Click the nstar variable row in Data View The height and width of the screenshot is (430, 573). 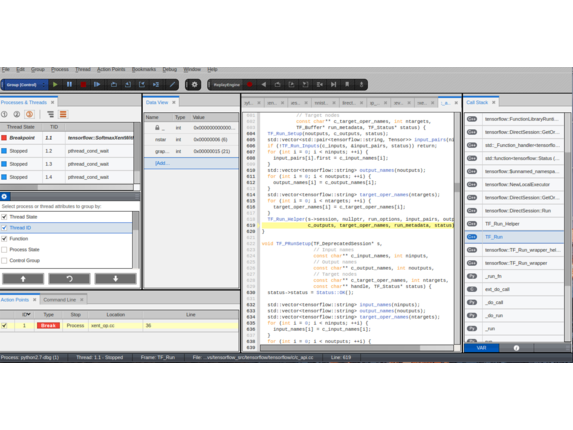pyautogui.click(x=191, y=140)
